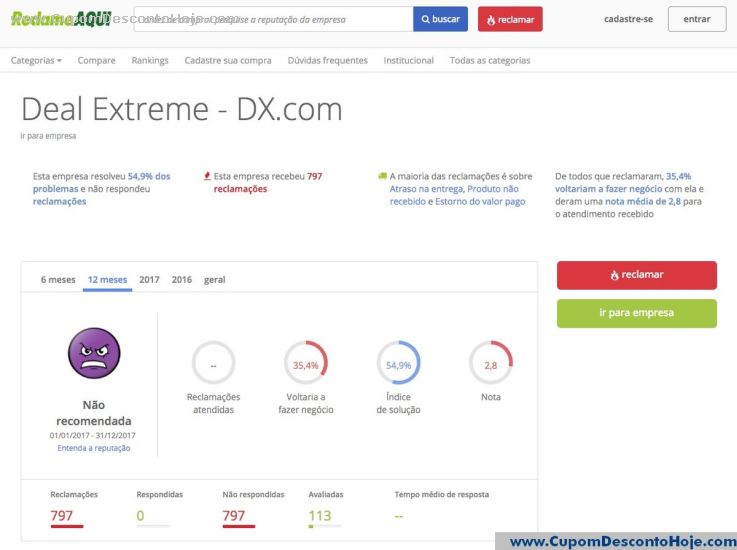The image size is (737, 550).
Task: Click the Produto não recebido link
Action: pyautogui.click(x=454, y=195)
